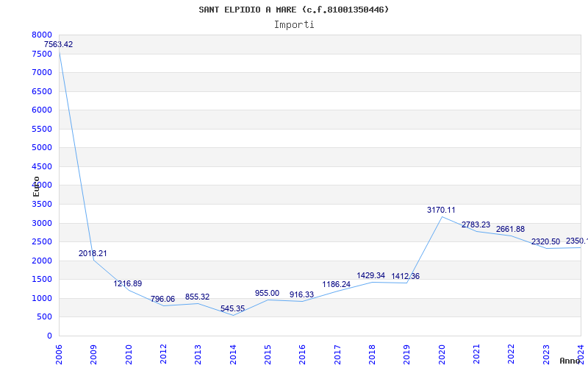Click the x-axis year 2016
The height and width of the screenshot is (368, 588).
point(303,355)
